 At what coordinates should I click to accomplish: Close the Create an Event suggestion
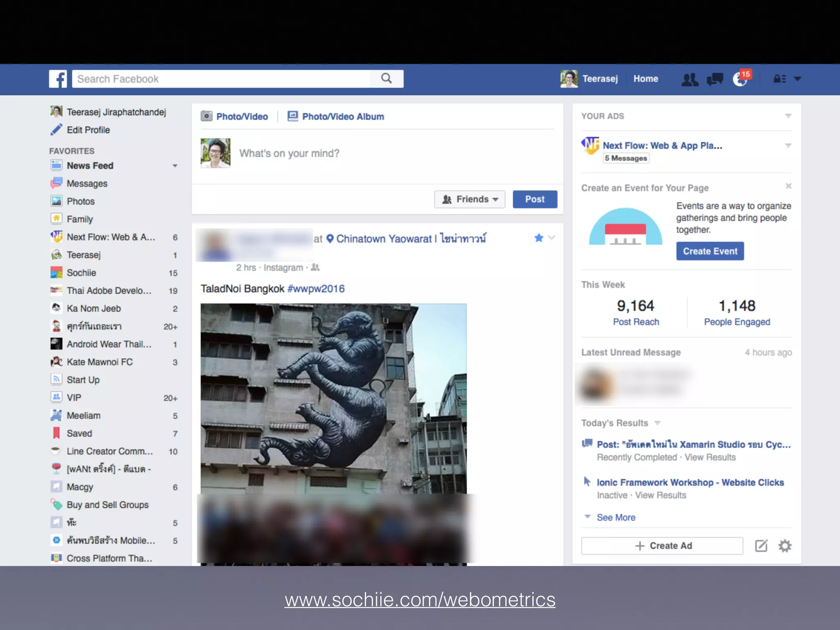pos(788,186)
